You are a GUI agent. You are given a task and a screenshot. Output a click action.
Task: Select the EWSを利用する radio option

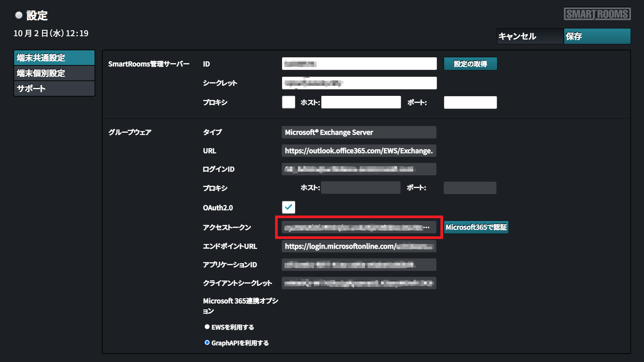207,327
